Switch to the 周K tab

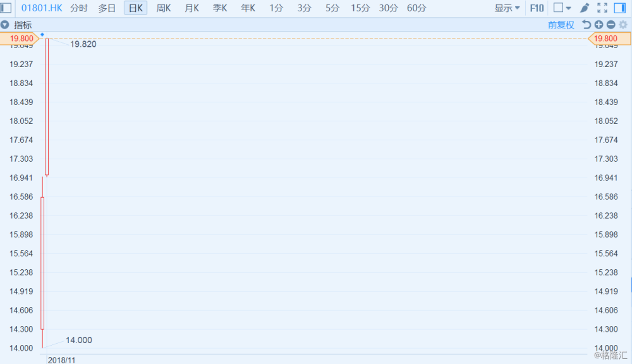click(164, 8)
